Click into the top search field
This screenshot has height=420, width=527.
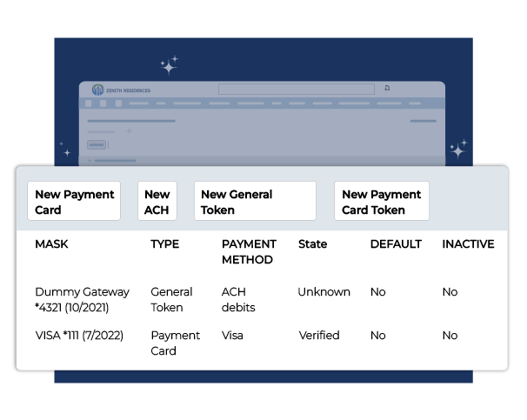coord(296,89)
